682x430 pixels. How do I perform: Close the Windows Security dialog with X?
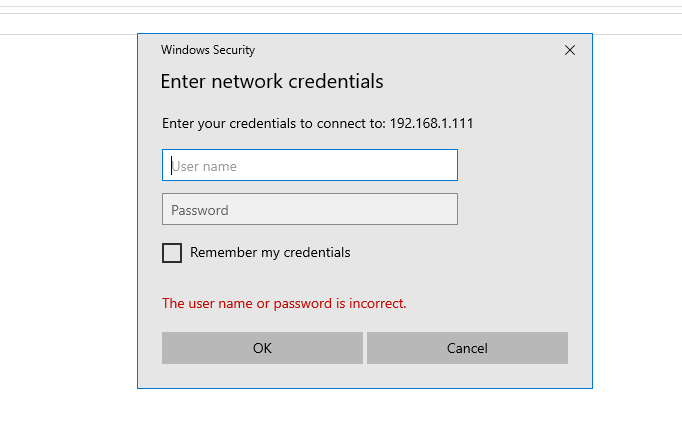tap(570, 50)
